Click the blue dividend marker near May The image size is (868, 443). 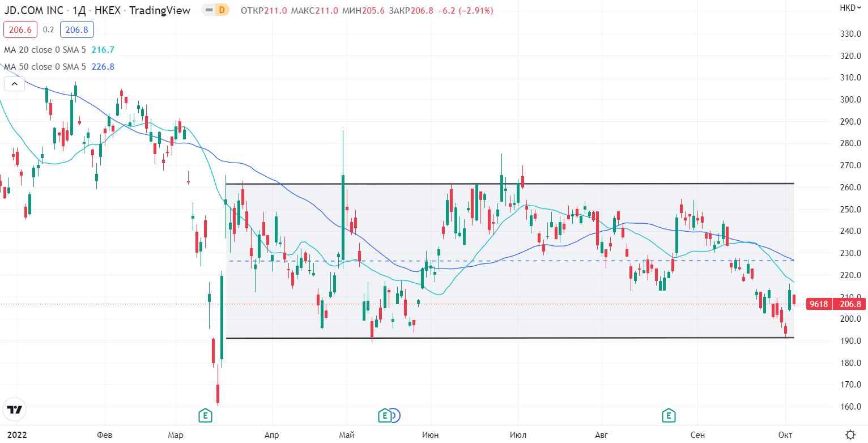tap(395, 416)
